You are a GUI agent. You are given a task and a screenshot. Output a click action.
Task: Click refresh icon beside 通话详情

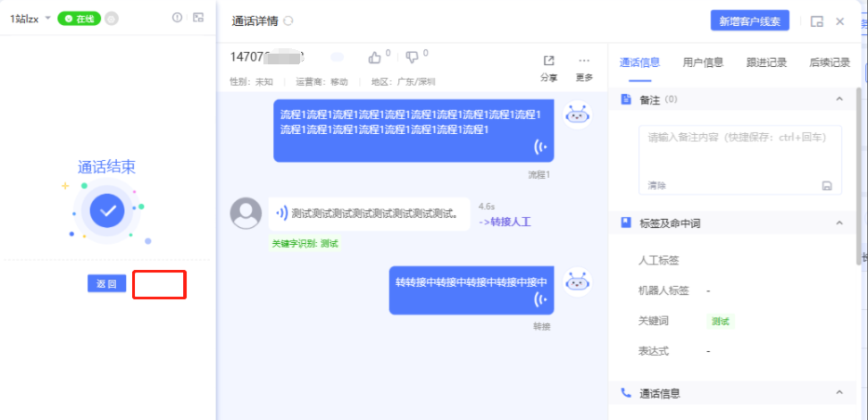pyautogui.click(x=288, y=21)
